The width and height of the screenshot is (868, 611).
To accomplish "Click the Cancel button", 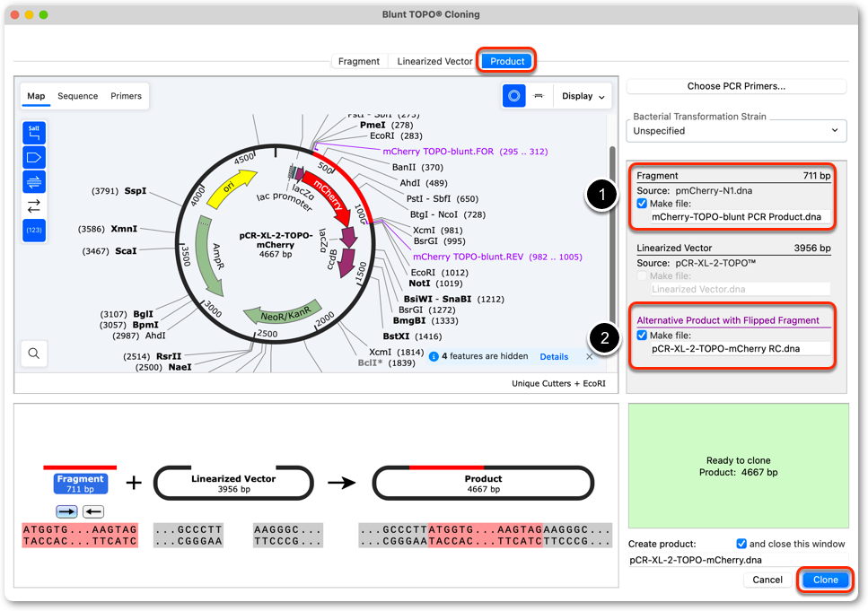I will point(767,580).
